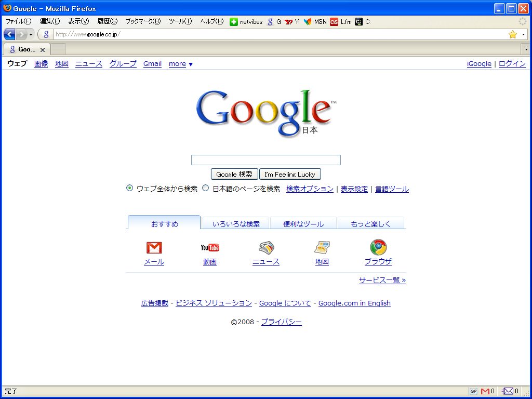
Task: Click the ニュース link in the top navigation
Action: 89,64
